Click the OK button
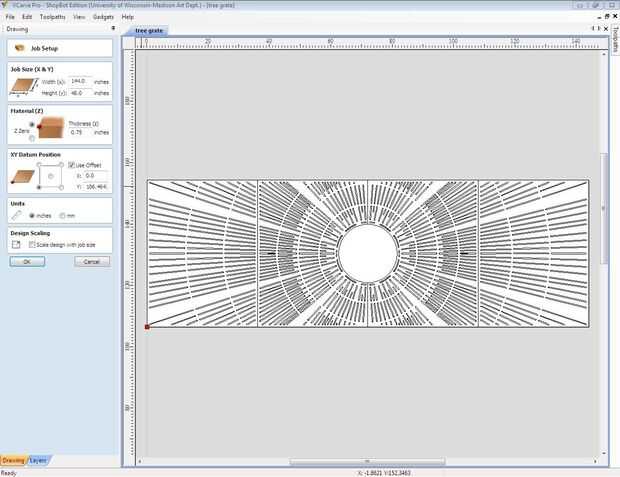Image resolution: width=620 pixels, height=477 pixels. 27,261
